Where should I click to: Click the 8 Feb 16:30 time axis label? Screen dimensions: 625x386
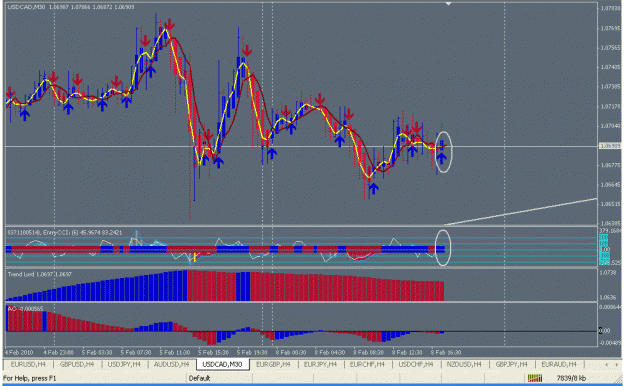tap(446, 353)
